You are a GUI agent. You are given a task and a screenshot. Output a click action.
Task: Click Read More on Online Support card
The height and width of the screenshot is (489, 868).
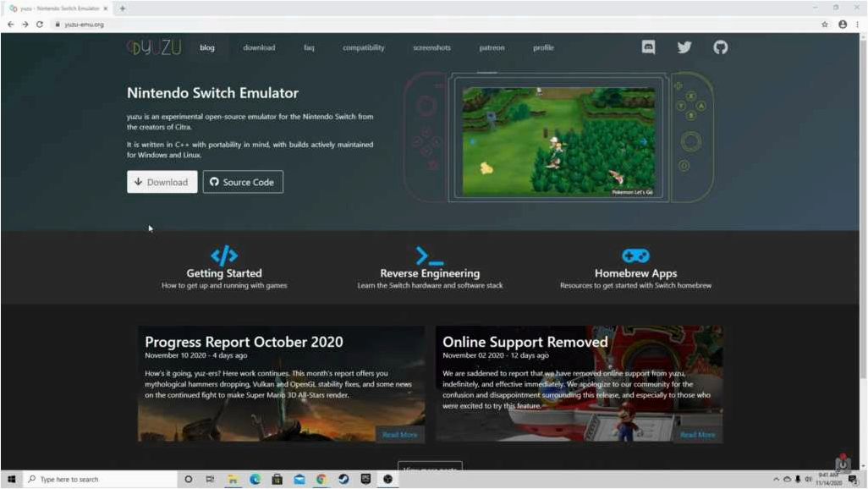tap(697, 435)
